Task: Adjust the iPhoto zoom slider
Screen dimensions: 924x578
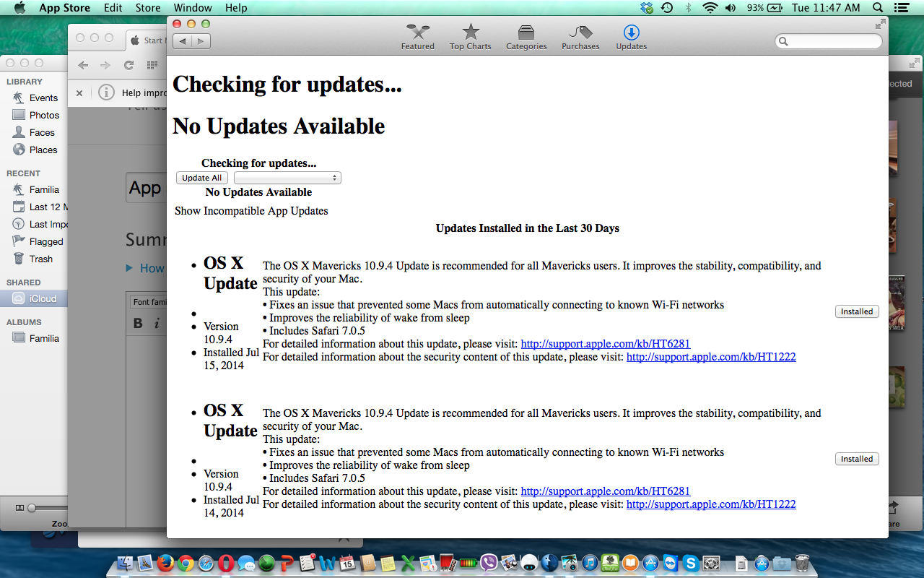Action: 32,508
